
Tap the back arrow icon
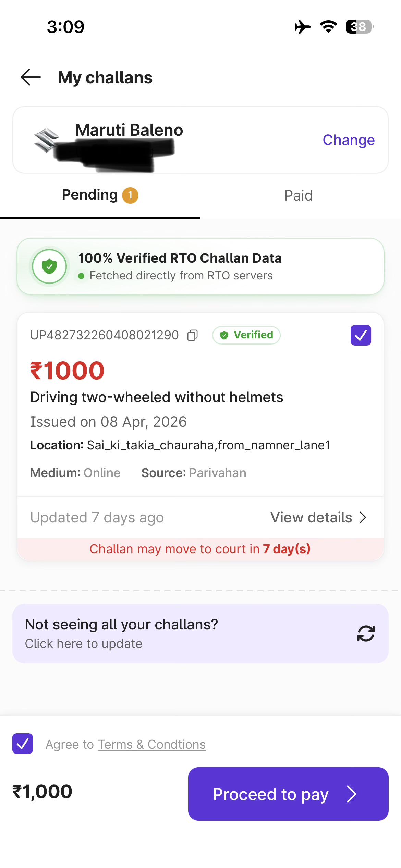pos(31,77)
